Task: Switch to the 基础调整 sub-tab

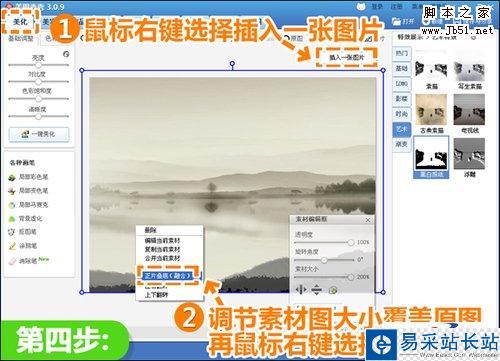Action: tap(21, 38)
